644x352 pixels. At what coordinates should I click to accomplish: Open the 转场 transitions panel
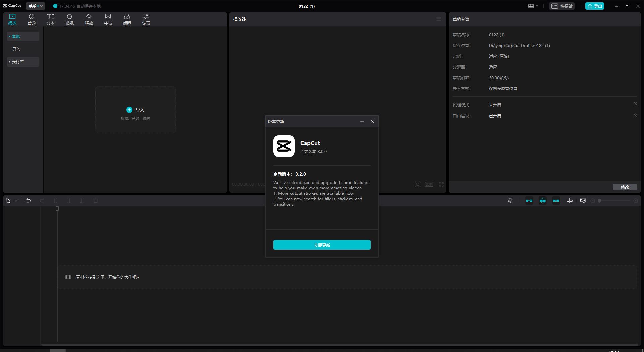coord(108,19)
